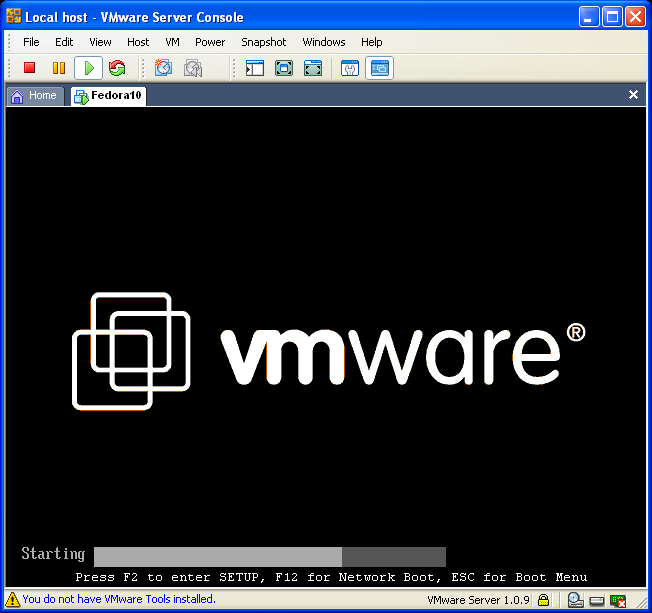This screenshot has height=613, width=652.
Task: Click 'VMware Server 1.0.9' status text
Action: pos(478,600)
